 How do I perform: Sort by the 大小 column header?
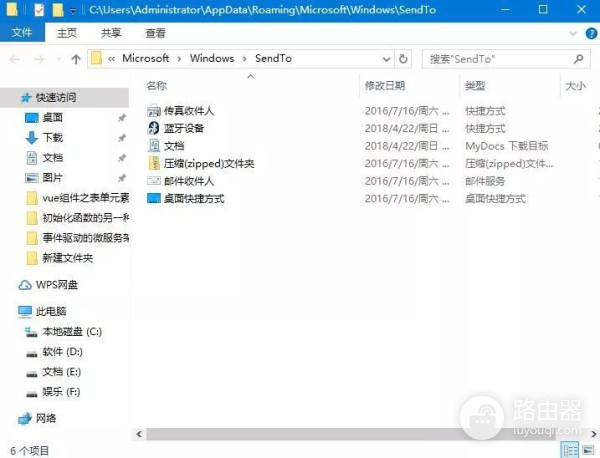pyautogui.click(x=575, y=86)
